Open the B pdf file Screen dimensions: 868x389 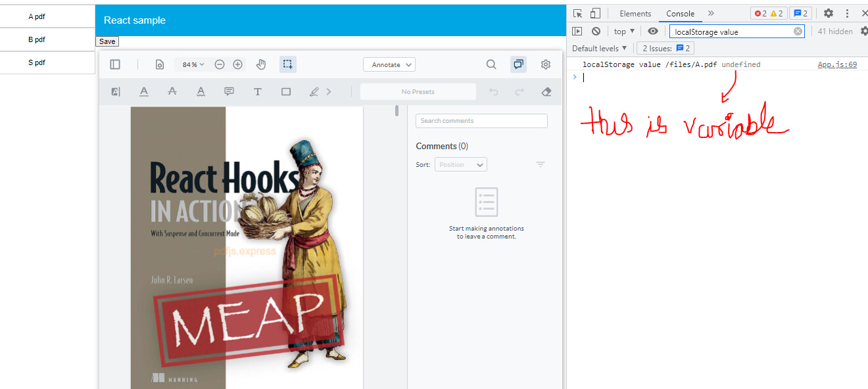click(x=37, y=39)
